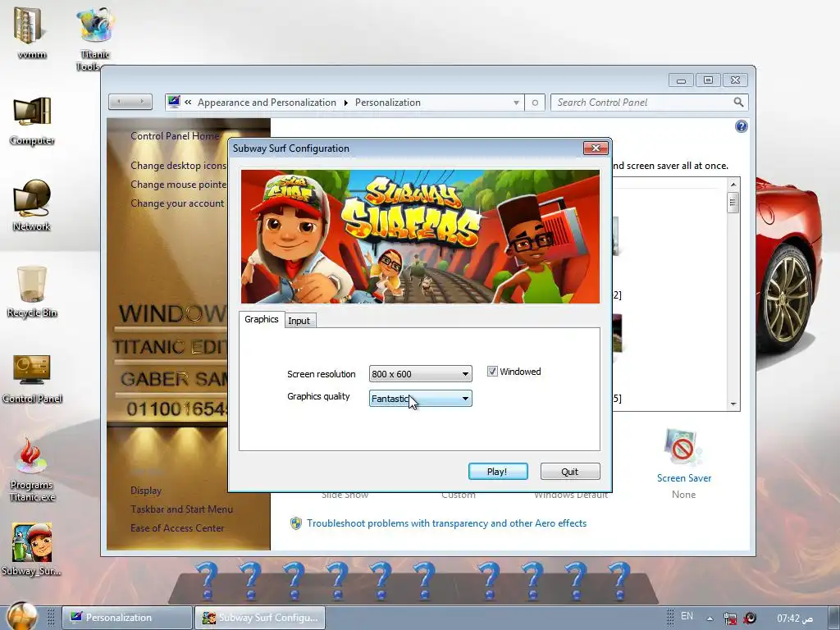Image resolution: width=840 pixels, height=630 pixels.
Task: Select the Computer desktop icon
Action: [32, 121]
